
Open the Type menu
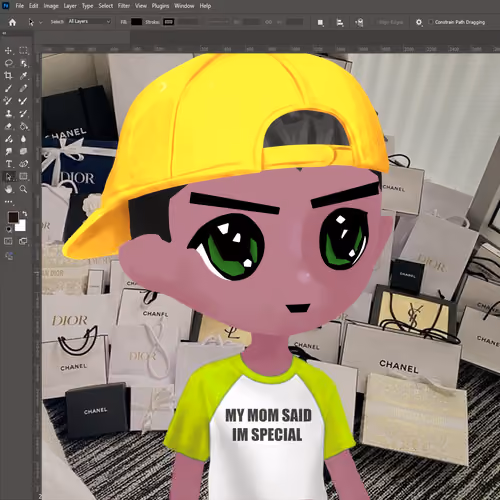coord(87,6)
